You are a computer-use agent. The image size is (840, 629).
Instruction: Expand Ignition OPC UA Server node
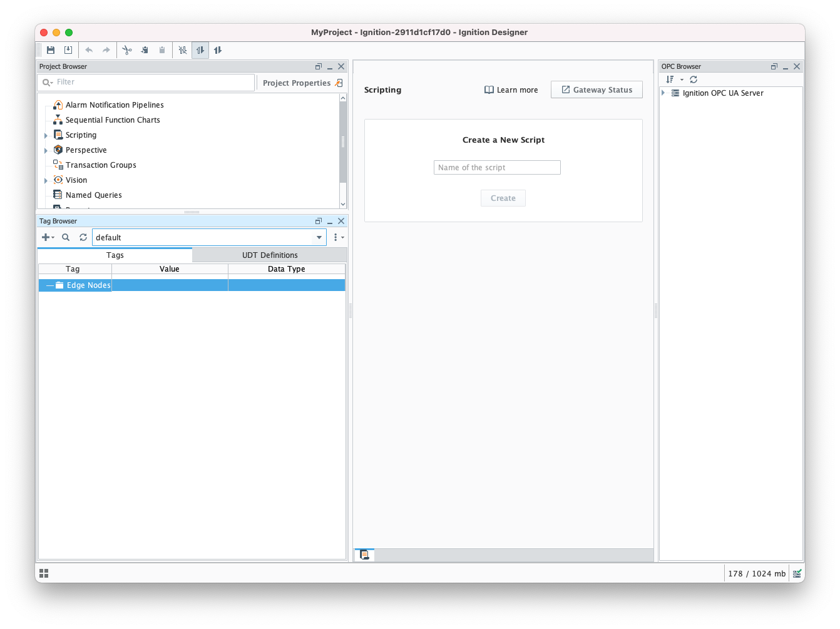click(663, 93)
